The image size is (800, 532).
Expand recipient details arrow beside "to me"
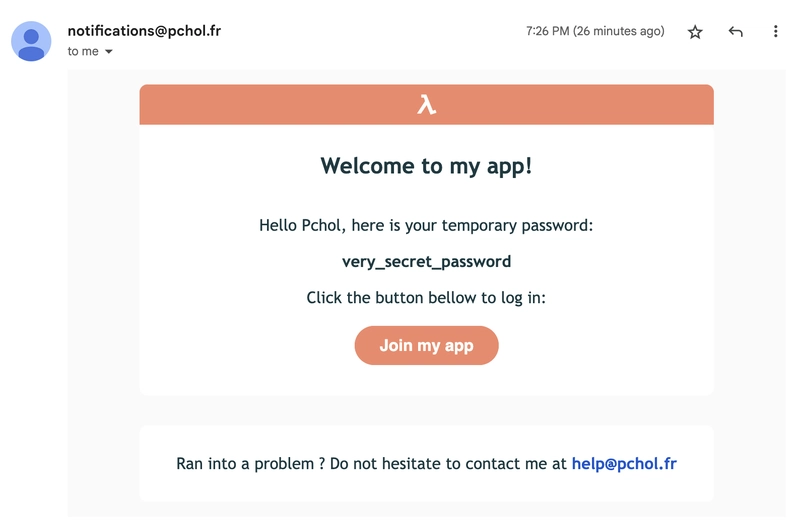click(x=109, y=52)
